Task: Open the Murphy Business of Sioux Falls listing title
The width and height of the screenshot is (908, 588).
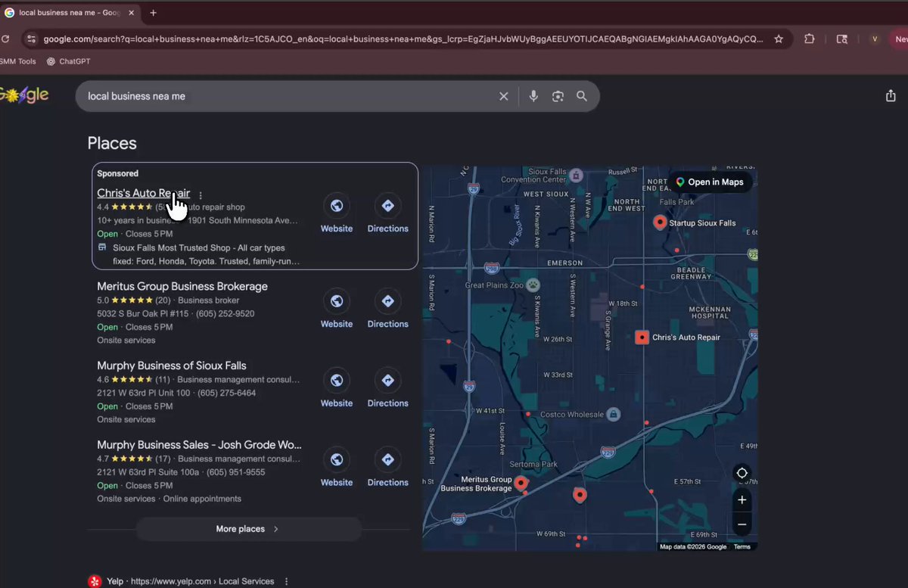Action: tap(172, 366)
